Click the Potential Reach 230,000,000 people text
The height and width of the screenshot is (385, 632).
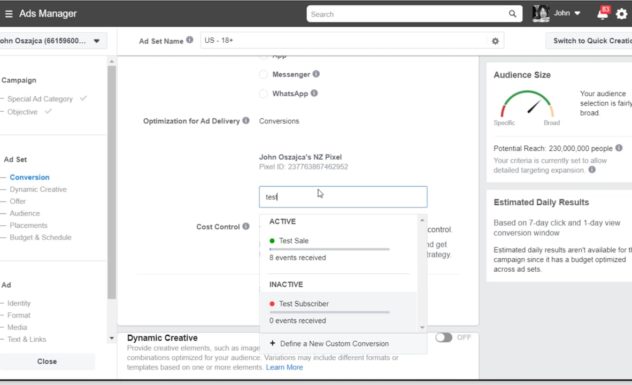point(553,148)
